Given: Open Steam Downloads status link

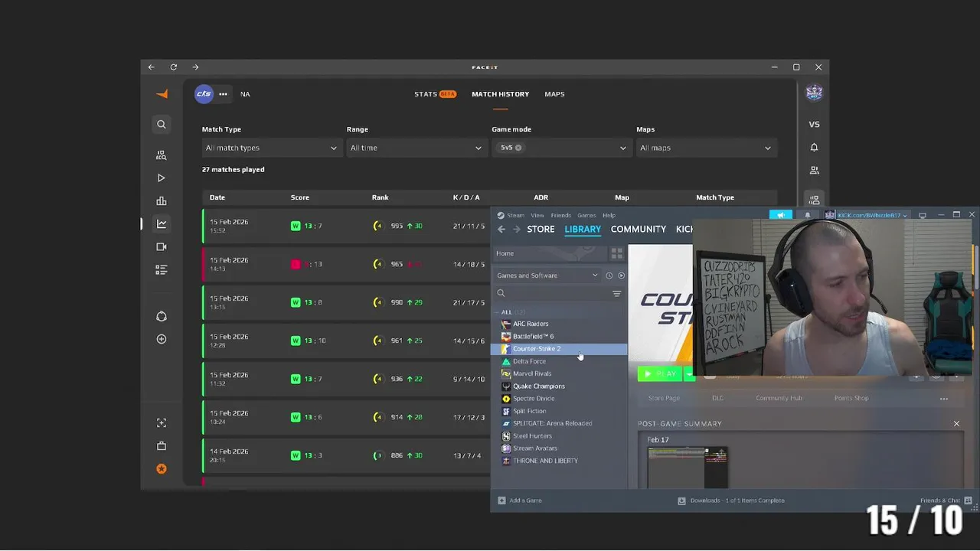Looking at the screenshot, I should (731, 500).
